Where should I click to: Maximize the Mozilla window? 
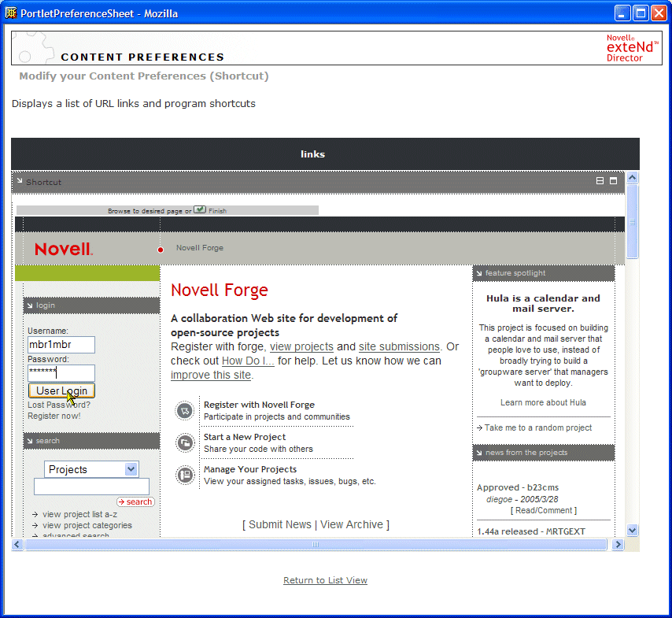coord(641,13)
